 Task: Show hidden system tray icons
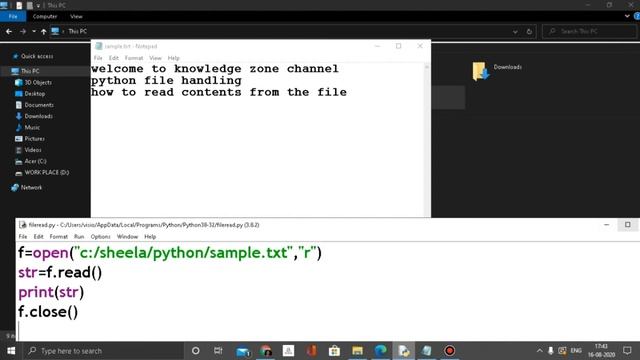[x=539, y=351]
